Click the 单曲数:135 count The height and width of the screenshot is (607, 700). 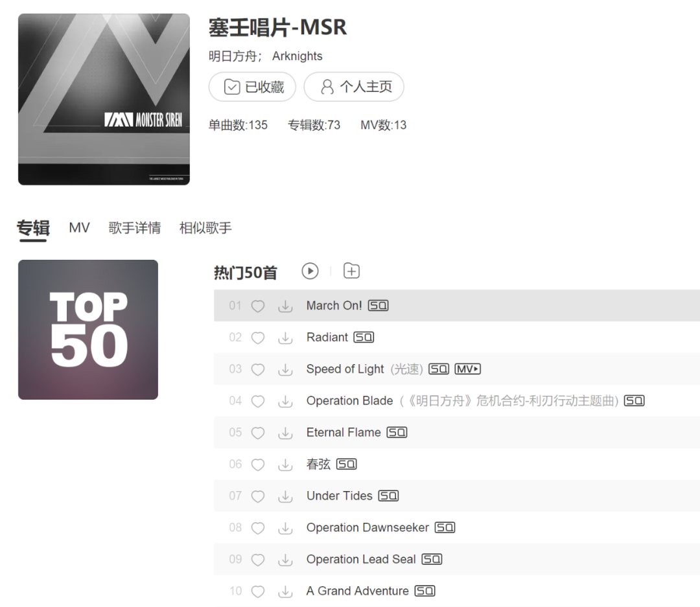238,125
